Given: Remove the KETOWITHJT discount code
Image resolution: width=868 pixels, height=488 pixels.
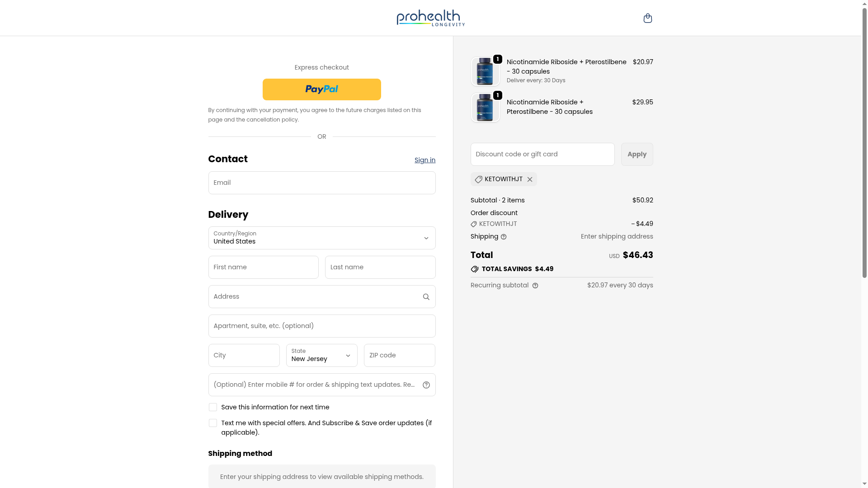Looking at the screenshot, I should tap(530, 179).
